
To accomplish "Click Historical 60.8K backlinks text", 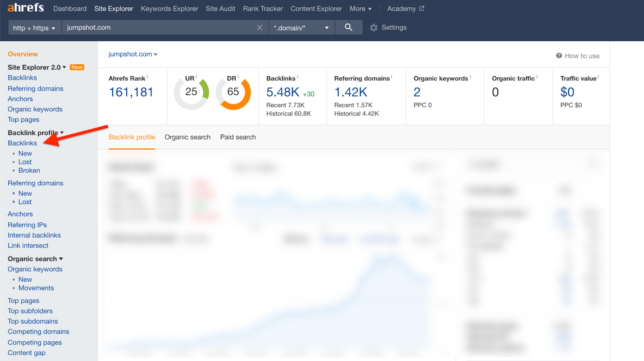I will tap(289, 114).
